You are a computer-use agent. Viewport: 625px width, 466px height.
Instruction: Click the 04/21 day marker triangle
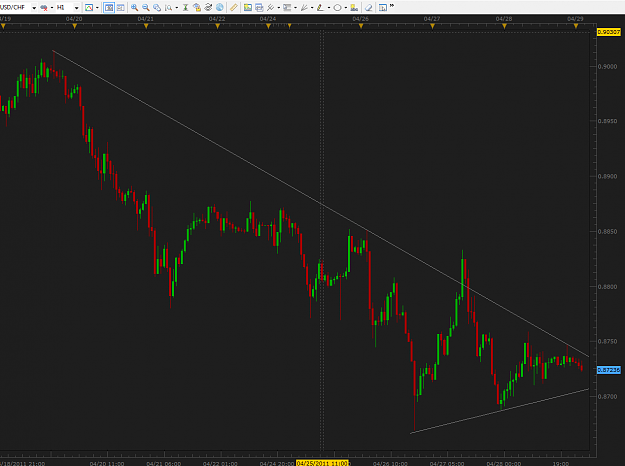point(146,26)
